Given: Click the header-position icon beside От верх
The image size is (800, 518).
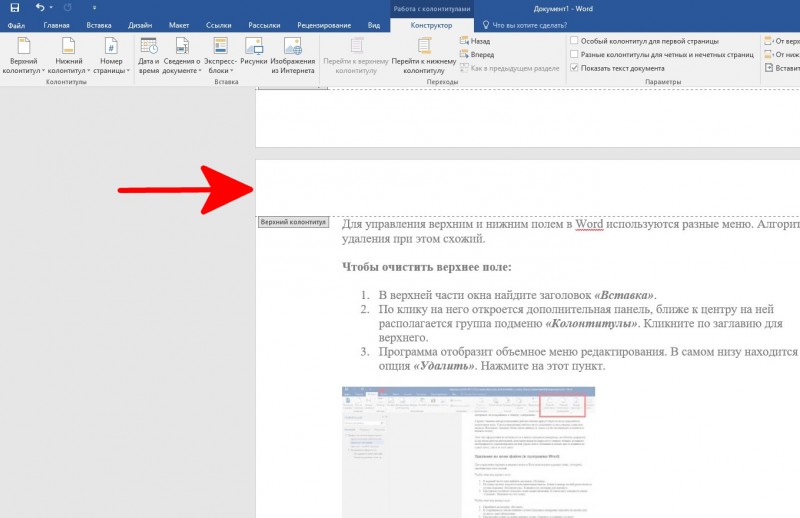Looking at the screenshot, I should [x=768, y=41].
